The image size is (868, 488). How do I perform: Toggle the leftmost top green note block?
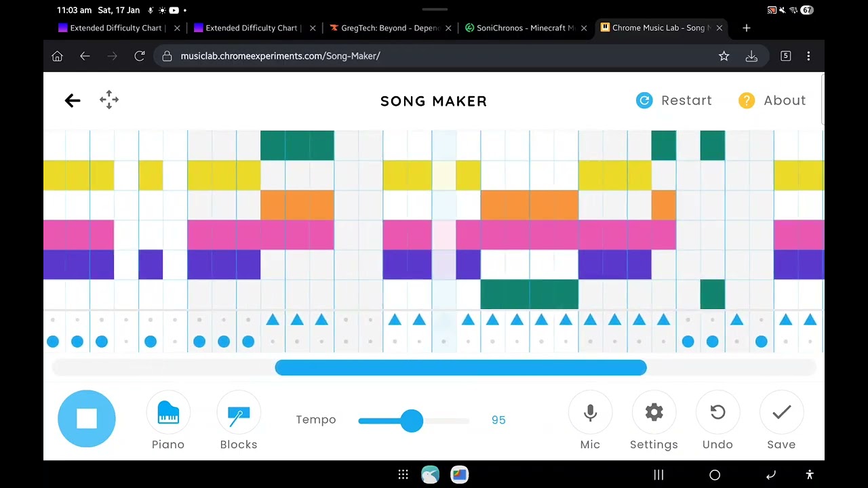pyautogui.click(x=273, y=146)
